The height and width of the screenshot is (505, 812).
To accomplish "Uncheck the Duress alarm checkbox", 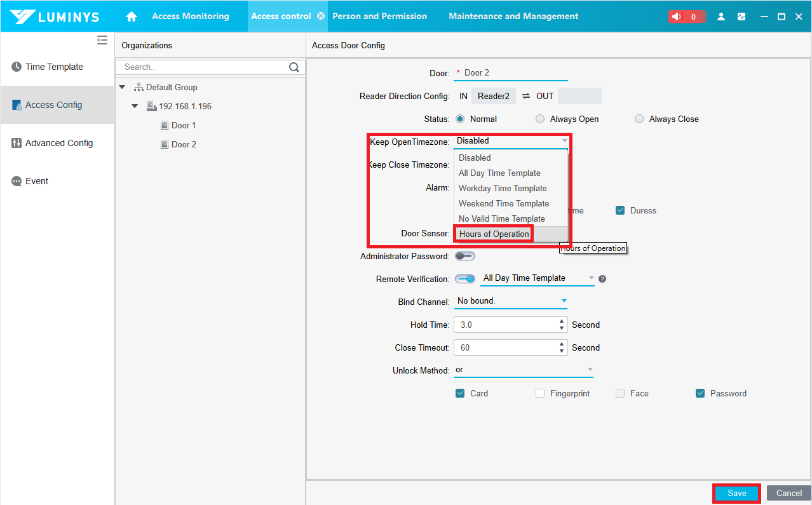I will coord(620,210).
